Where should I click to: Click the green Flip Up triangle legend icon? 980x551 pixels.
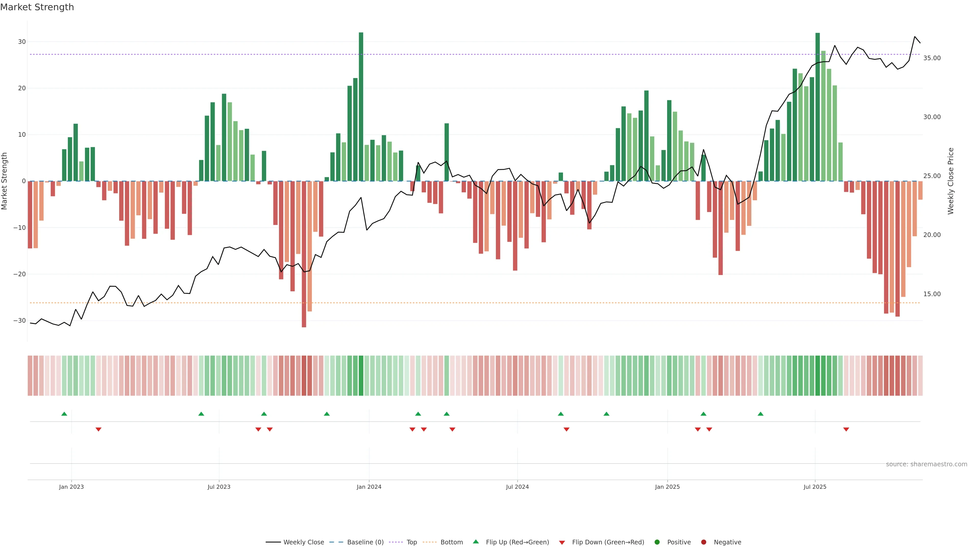[x=475, y=542]
